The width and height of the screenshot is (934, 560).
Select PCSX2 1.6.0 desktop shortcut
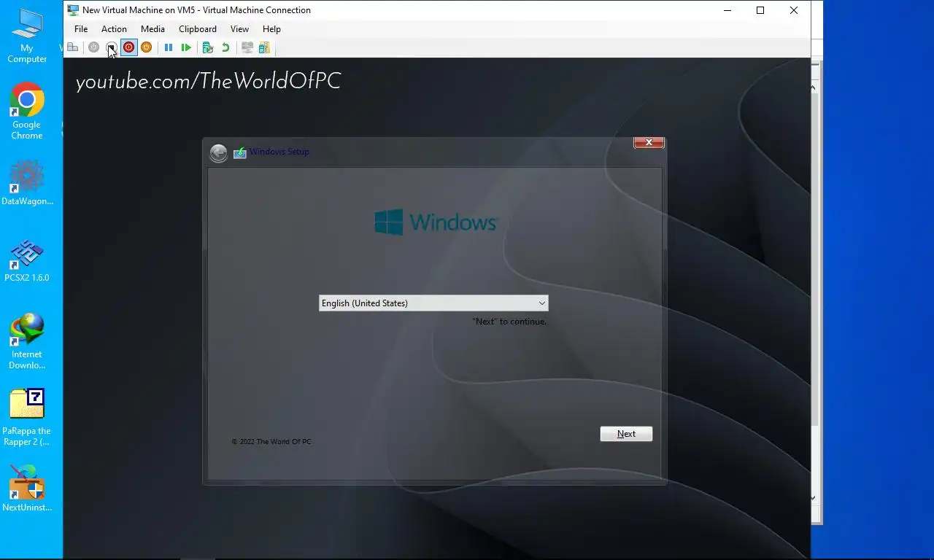27,260
